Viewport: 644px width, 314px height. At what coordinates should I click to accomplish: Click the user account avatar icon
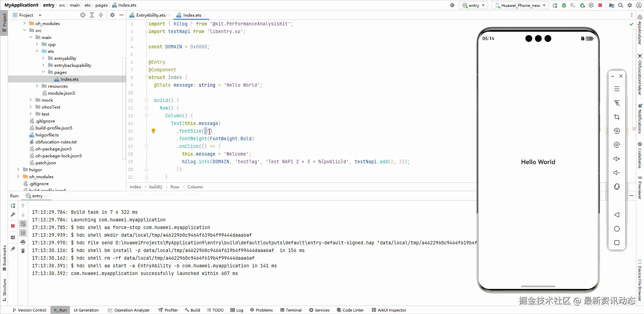tap(639, 5)
